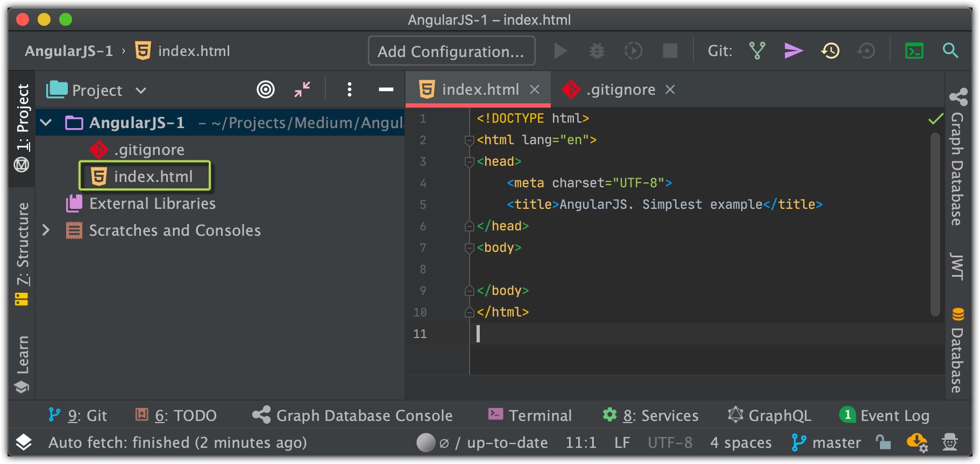Open the Event Log
This screenshot has height=464, width=980.
[x=884, y=416]
